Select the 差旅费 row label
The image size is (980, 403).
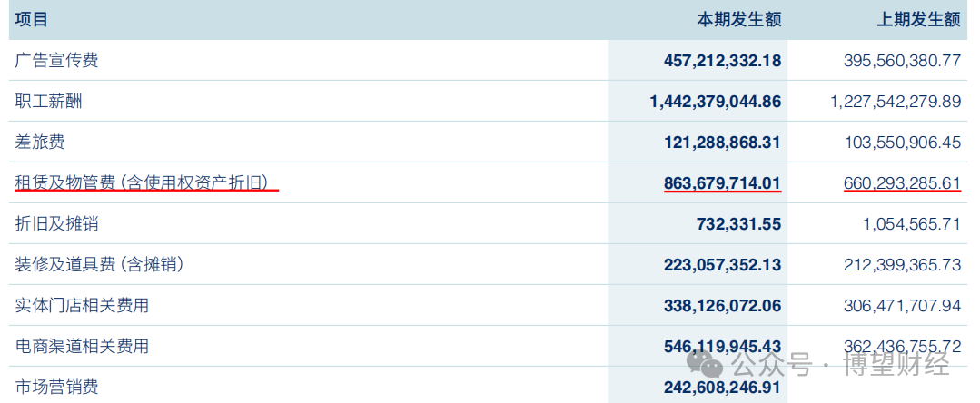pos(40,143)
